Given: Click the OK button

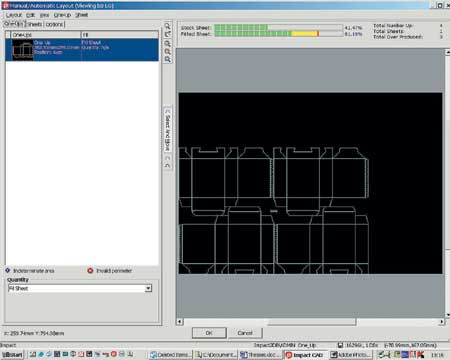Looking at the screenshot, I should tap(209, 333).
